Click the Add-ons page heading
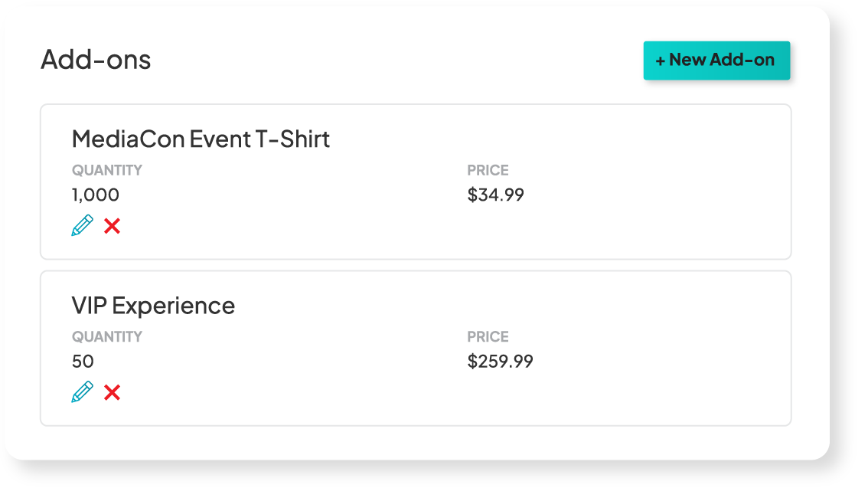Screen dimensions: 868x501 96,60
